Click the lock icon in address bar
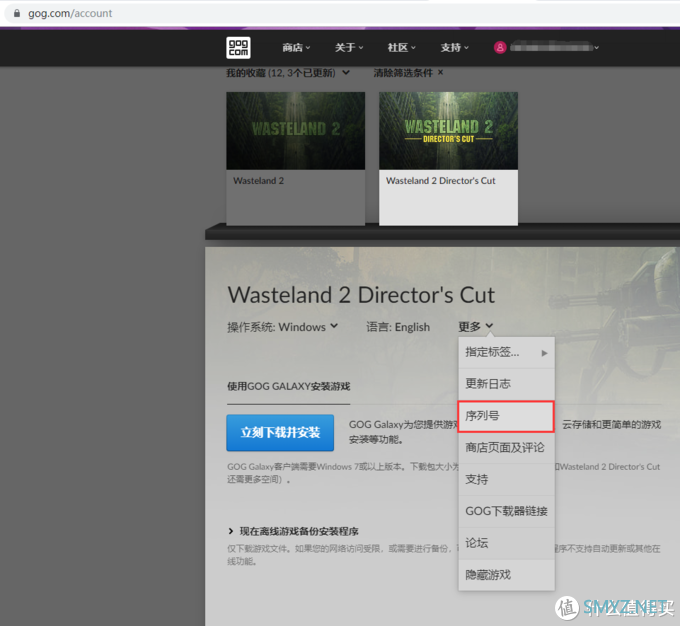 coord(17,13)
